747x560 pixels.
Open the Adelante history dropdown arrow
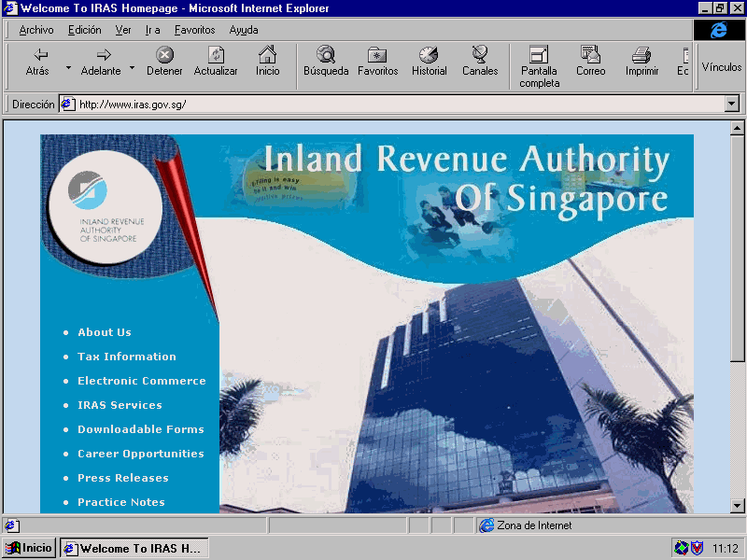coord(132,68)
